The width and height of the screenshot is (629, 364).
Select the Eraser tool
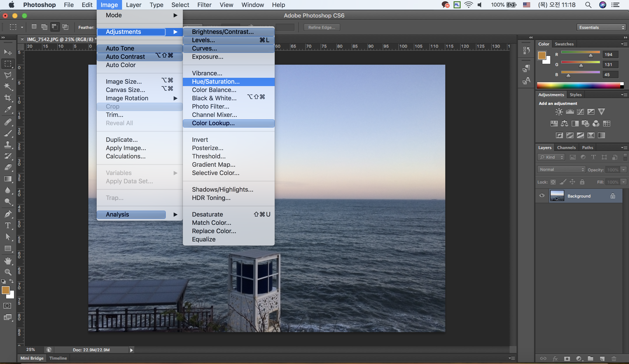[8, 167]
